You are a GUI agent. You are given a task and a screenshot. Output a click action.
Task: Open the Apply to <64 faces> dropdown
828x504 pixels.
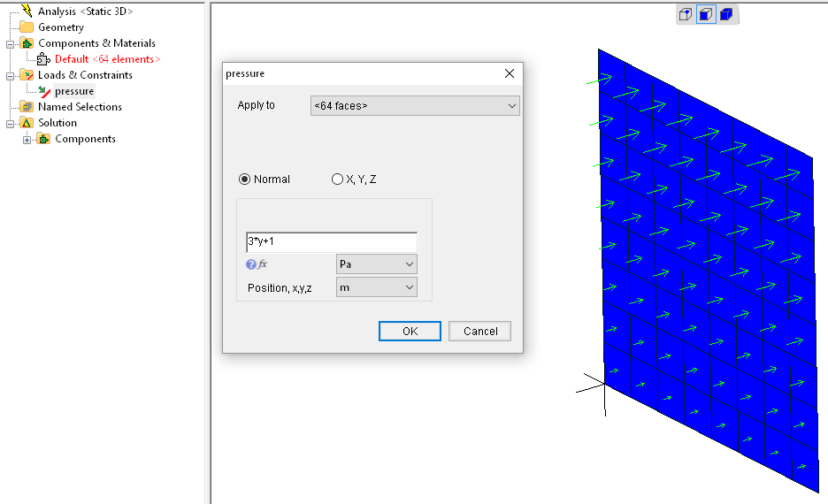pyautogui.click(x=415, y=105)
